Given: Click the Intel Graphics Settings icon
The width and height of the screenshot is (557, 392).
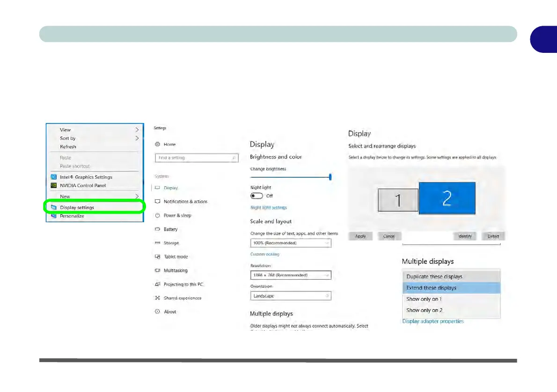Looking at the screenshot, I should (x=54, y=177).
